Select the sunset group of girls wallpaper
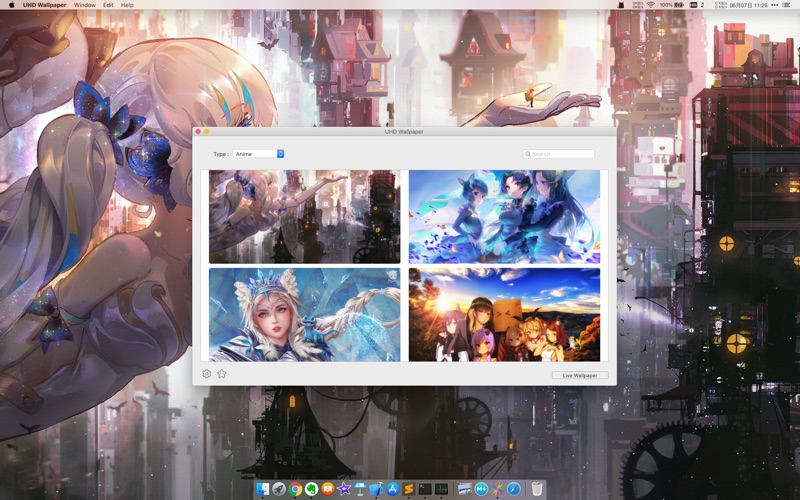The height and width of the screenshot is (500, 800). tap(504, 315)
